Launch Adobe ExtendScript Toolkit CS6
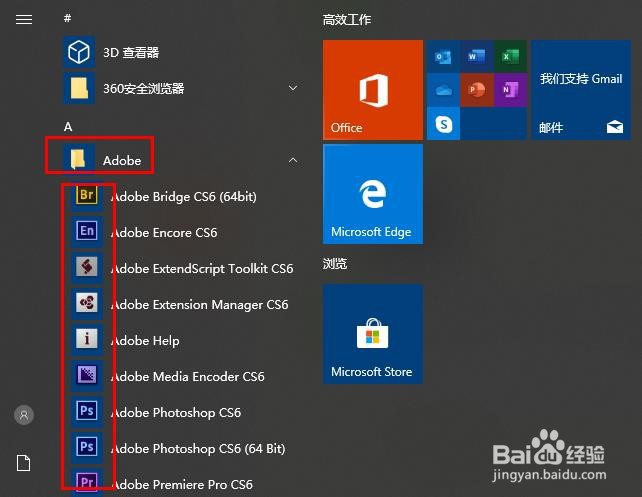The width and height of the screenshot is (642, 497). pos(202,269)
